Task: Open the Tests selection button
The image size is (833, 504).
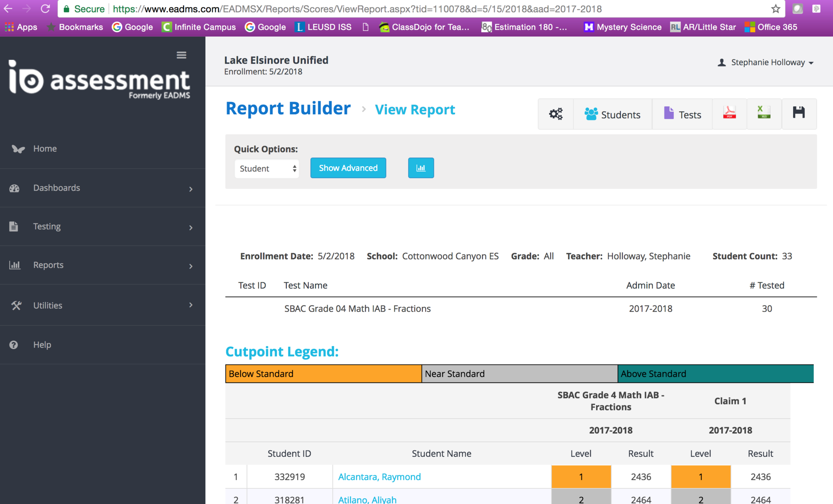Action: tap(682, 114)
